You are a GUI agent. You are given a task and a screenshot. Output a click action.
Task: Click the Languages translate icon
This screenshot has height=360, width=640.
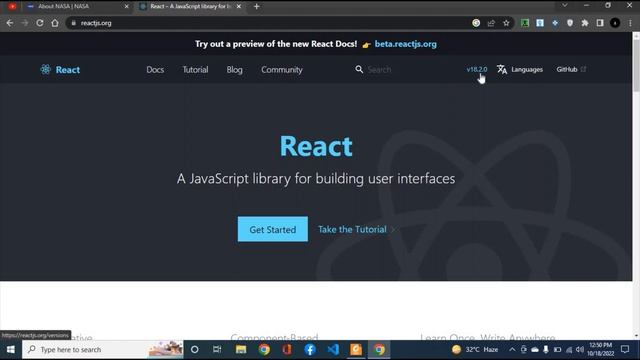[x=502, y=69]
